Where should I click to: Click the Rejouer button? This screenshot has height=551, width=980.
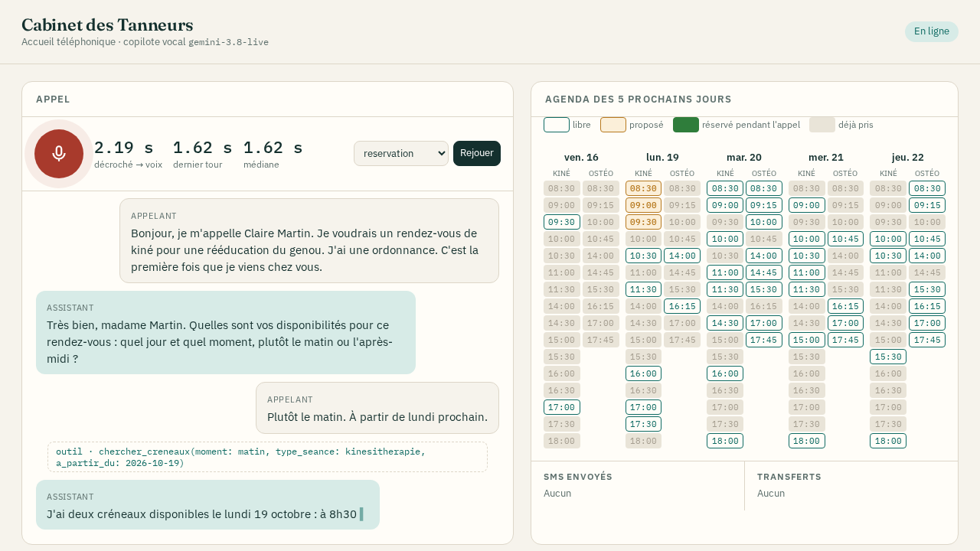pyautogui.click(x=477, y=153)
